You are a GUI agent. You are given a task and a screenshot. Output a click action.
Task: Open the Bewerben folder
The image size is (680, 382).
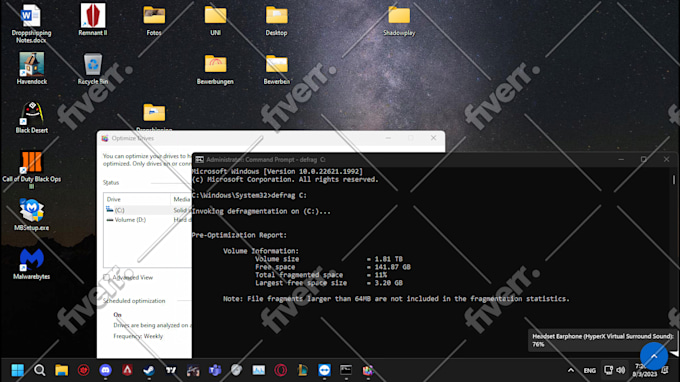click(277, 69)
